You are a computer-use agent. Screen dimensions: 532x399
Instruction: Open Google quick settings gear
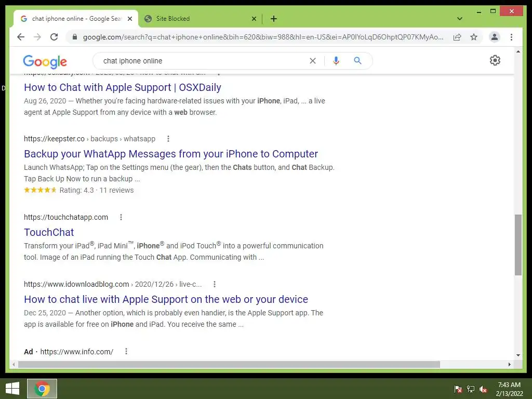[495, 60]
